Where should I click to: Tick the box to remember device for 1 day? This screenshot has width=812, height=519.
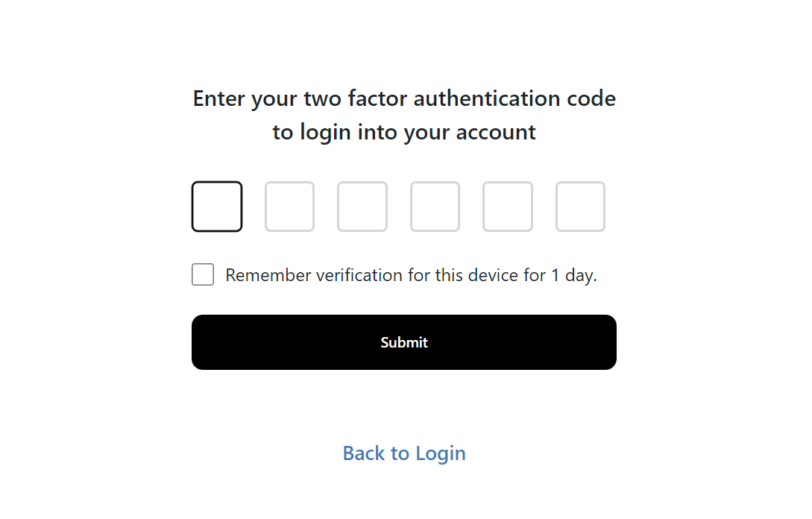click(x=203, y=274)
